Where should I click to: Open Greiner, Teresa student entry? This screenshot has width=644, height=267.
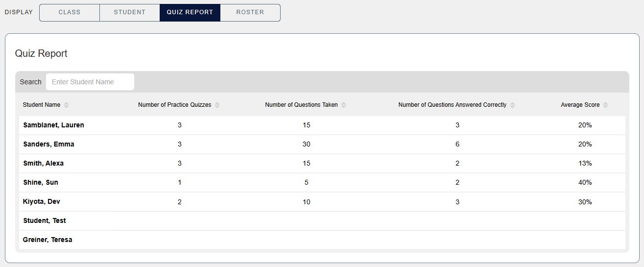coord(48,240)
